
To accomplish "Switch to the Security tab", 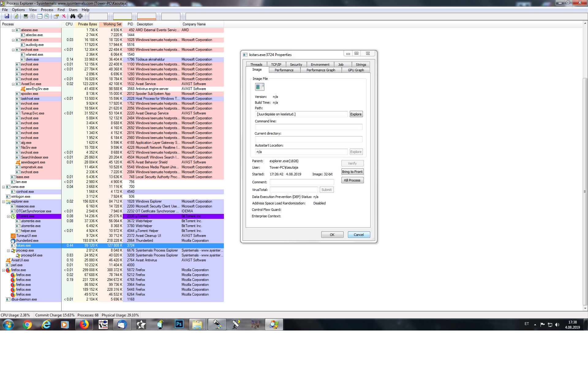I will (x=296, y=65).
